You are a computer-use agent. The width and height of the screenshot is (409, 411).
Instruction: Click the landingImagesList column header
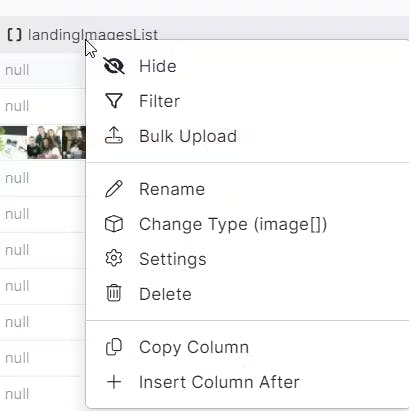(93, 35)
